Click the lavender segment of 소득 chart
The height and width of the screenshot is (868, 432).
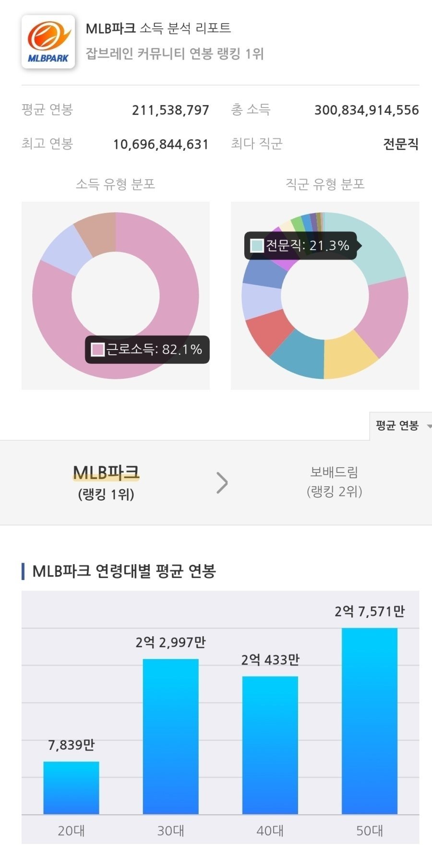pyautogui.click(x=67, y=250)
